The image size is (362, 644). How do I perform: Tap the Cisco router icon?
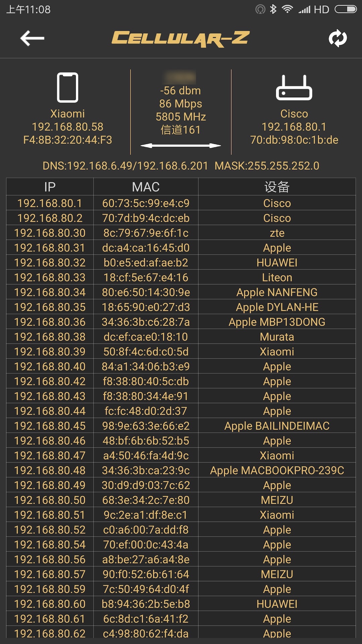click(x=294, y=88)
